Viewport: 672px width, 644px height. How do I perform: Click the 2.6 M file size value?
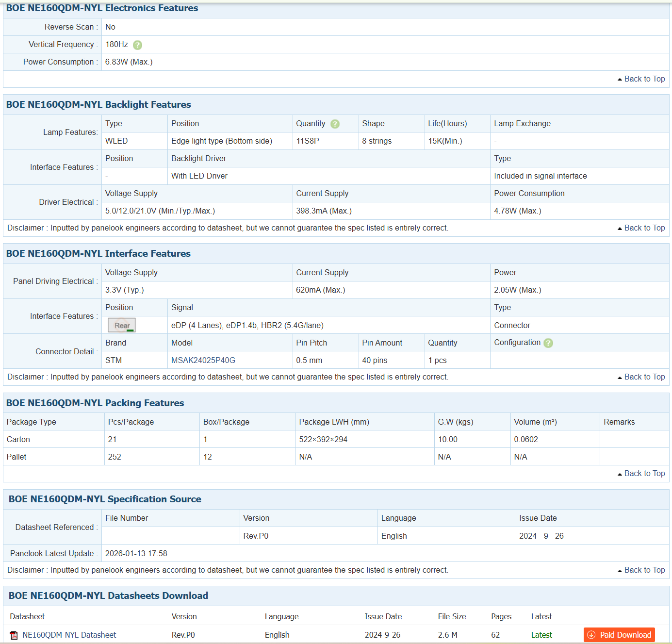pyautogui.click(x=448, y=635)
